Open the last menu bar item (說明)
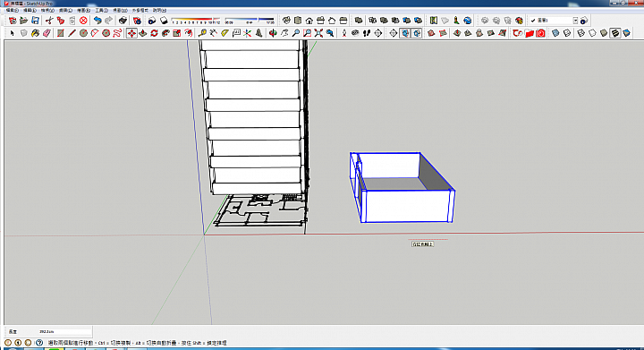The width and height of the screenshot is (644, 350). [159, 10]
